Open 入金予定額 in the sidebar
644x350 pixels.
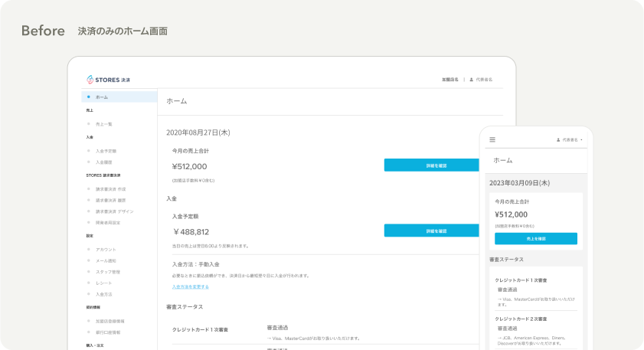106,151
